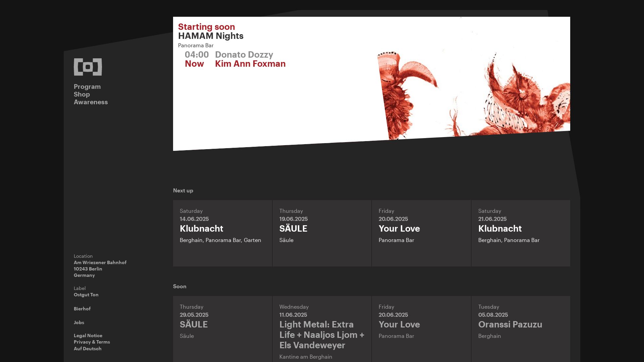Open the Awareness menu item
This screenshot has width=644, height=362.
[x=91, y=102]
